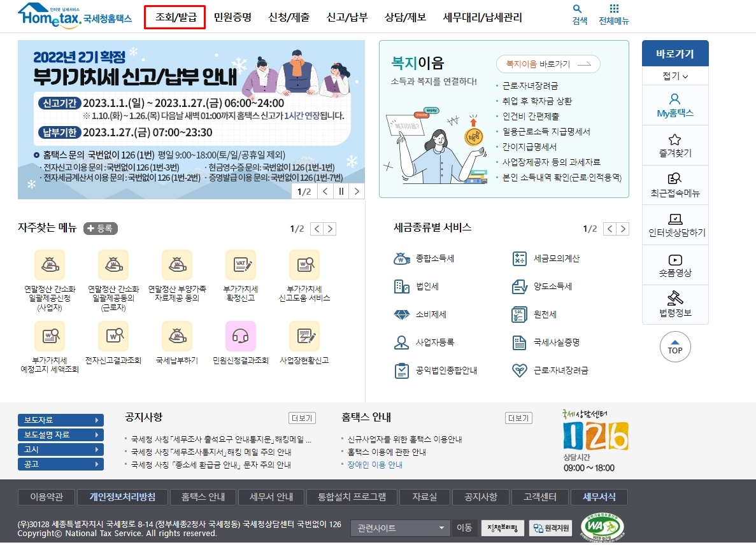Show previous banner slide
The height and width of the screenshot is (545, 756).
(x=325, y=191)
